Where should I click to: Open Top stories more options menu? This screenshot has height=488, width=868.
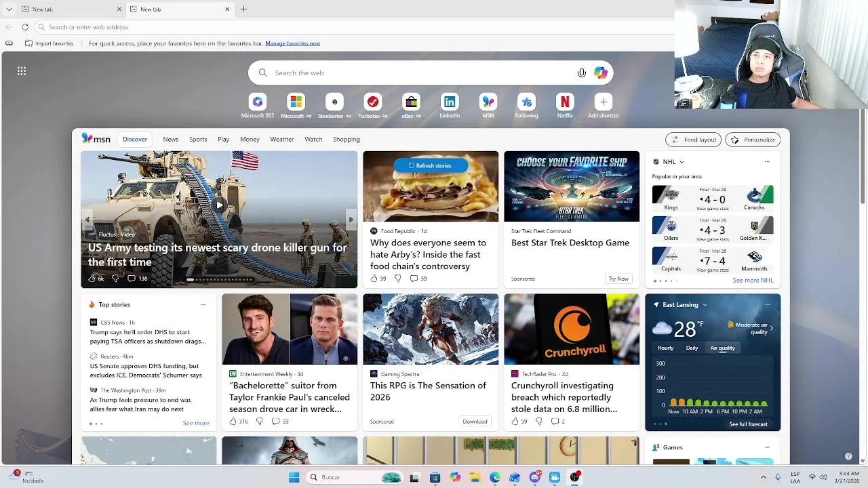point(202,305)
